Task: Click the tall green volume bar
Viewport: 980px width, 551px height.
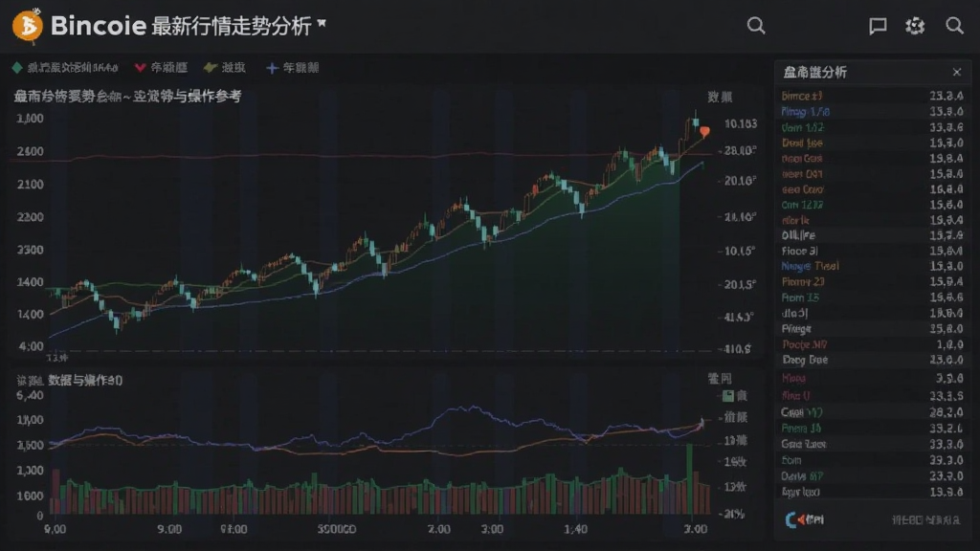Action: [x=690, y=478]
